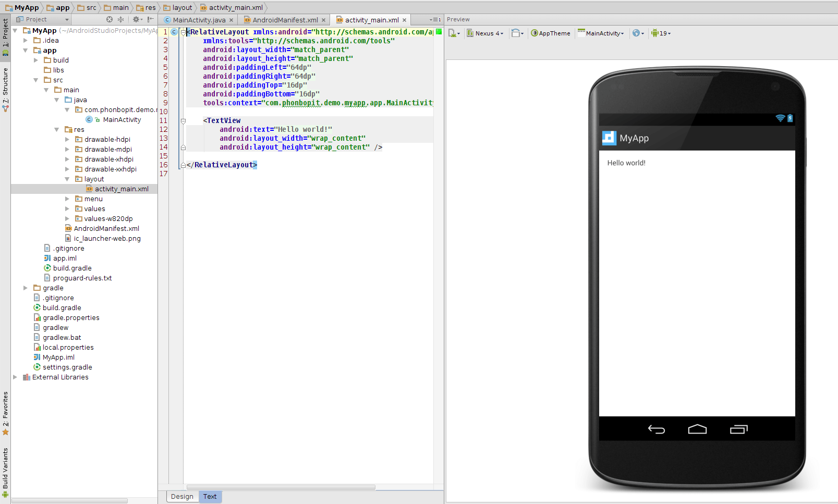
Task: Click the Home button on the preview phone
Action: point(697,429)
